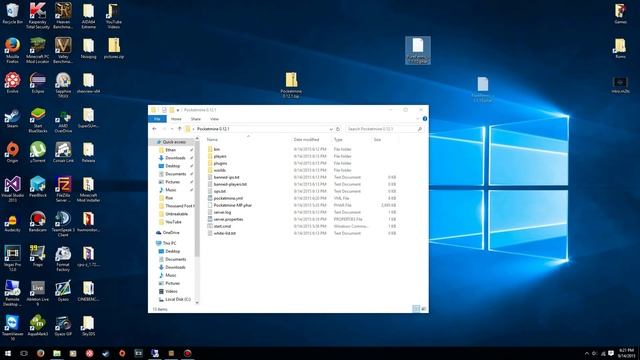Select the white-list.txt file
Screen dimensions: 640x360
coord(224,233)
